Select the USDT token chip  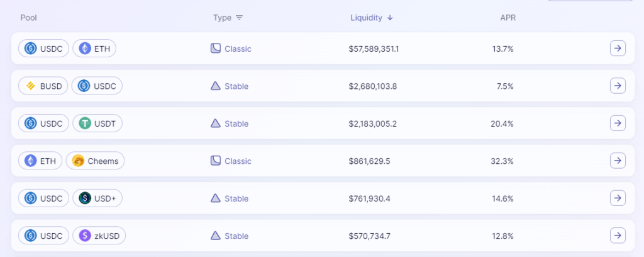[97, 123]
